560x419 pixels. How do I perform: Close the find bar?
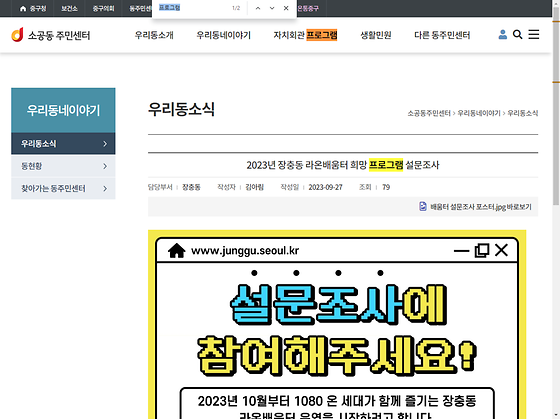pyautogui.click(x=286, y=8)
